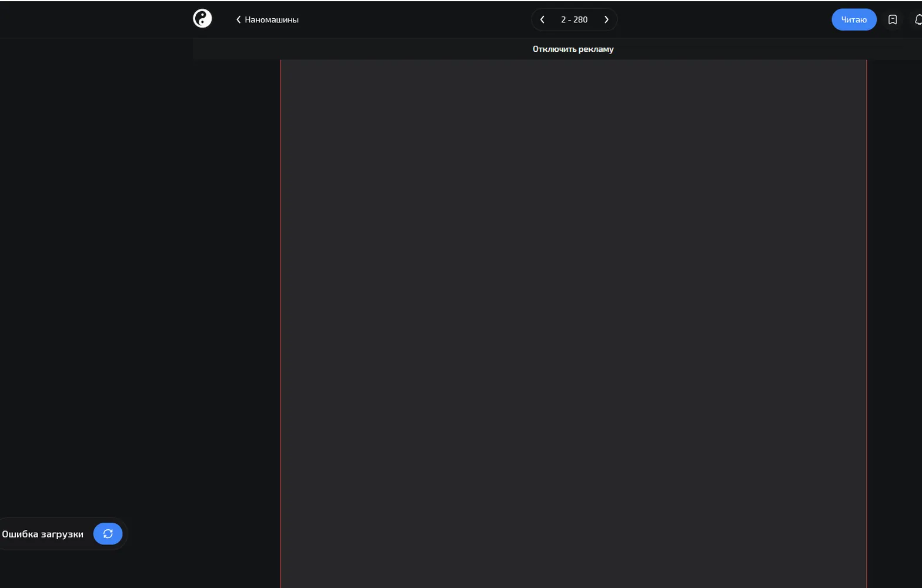Expand the Читаю reading status menu
This screenshot has height=588, width=922.
click(x=854, y=19)
